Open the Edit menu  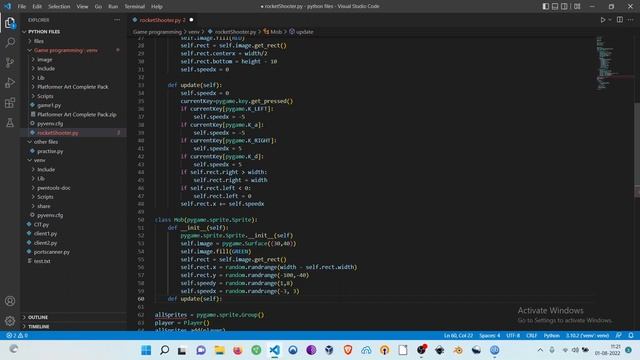(x=37, y=6)
